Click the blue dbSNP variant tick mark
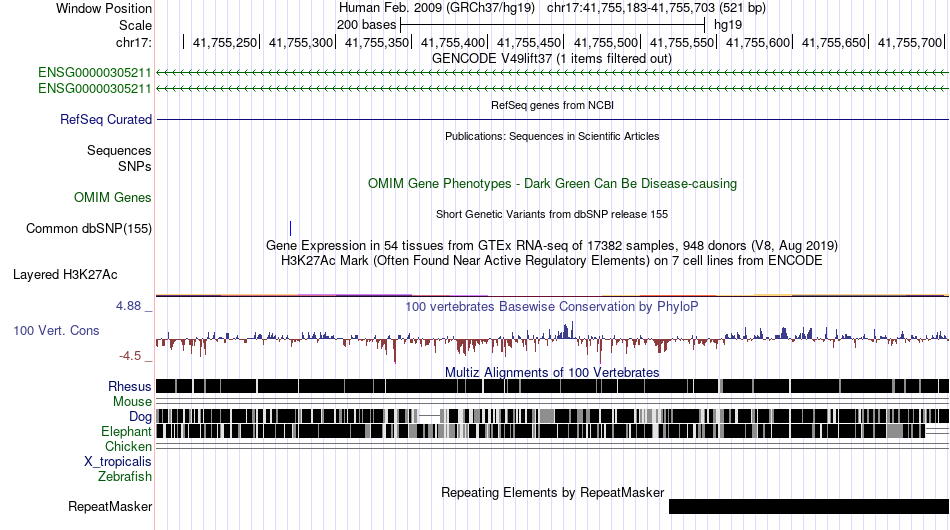Image resolution: width=950 pixels, height=530 pixels. click(290, 228)
